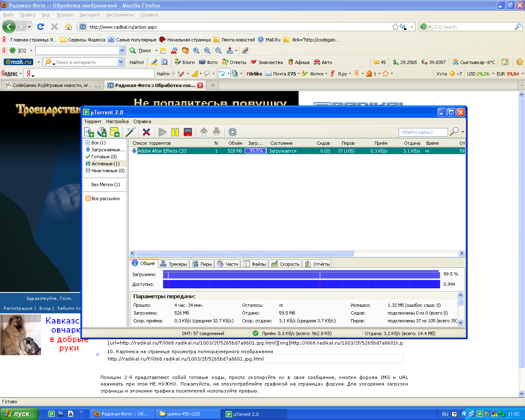The image size is (525, 420).
Task: Move torrent up in queue arrow
Action: tap(204, 132)
